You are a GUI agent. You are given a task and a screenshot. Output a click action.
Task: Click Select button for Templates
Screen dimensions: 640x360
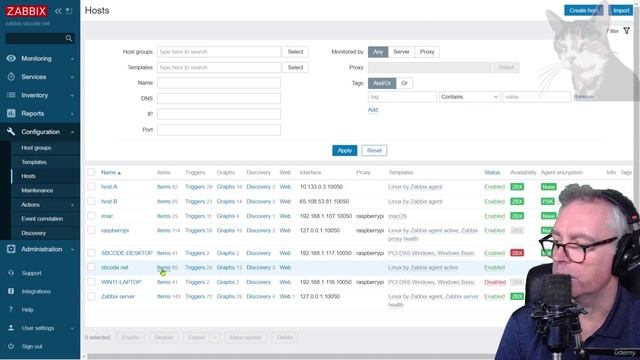pos(295,67)
